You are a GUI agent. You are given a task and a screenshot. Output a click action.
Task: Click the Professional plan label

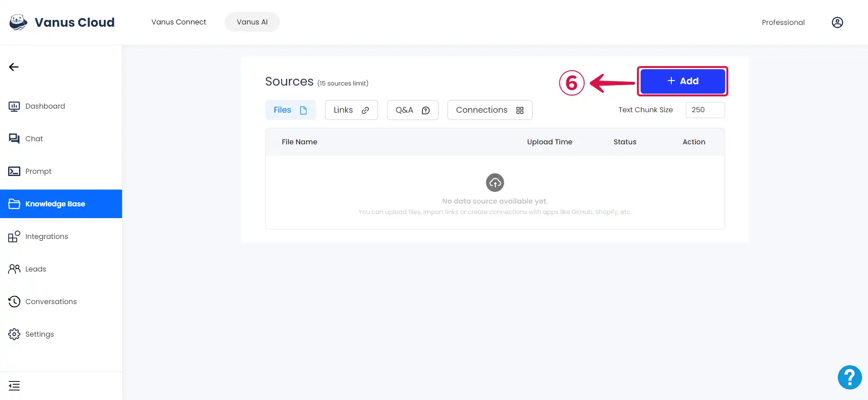coord(783,23)
